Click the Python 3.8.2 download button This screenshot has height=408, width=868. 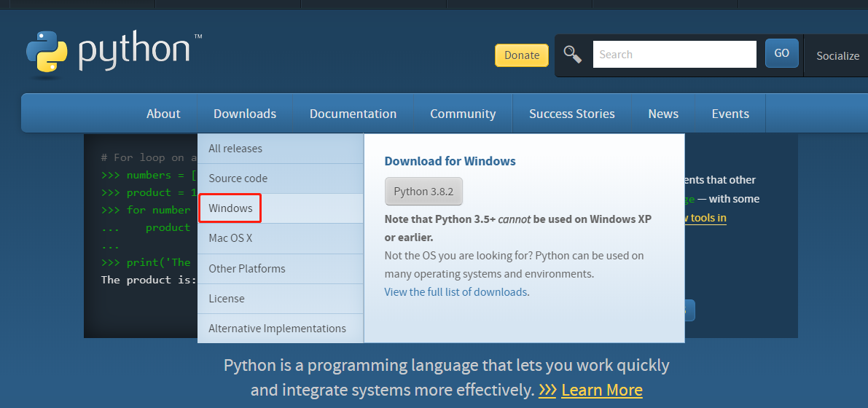coord(423,192)
